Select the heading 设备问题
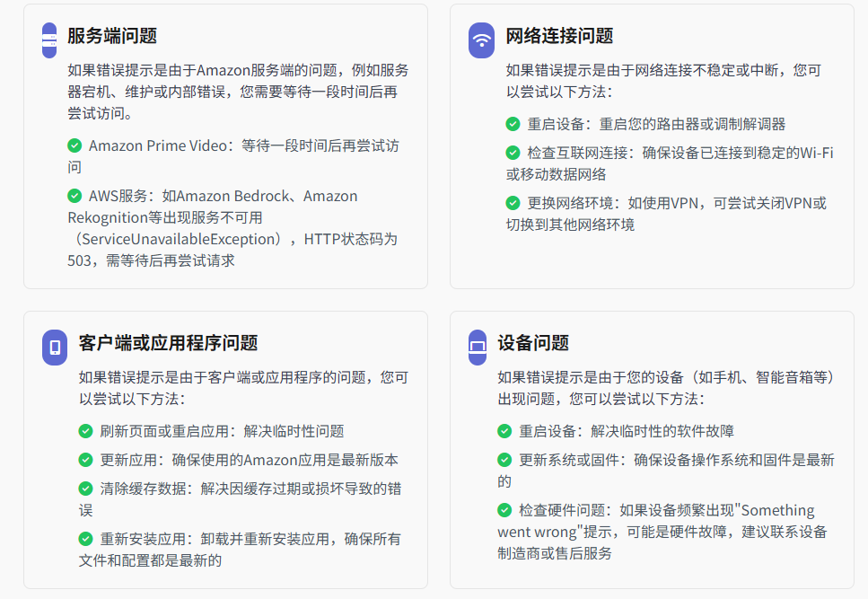The width and height of the screenshot is (868, 599). coord(533,343)
